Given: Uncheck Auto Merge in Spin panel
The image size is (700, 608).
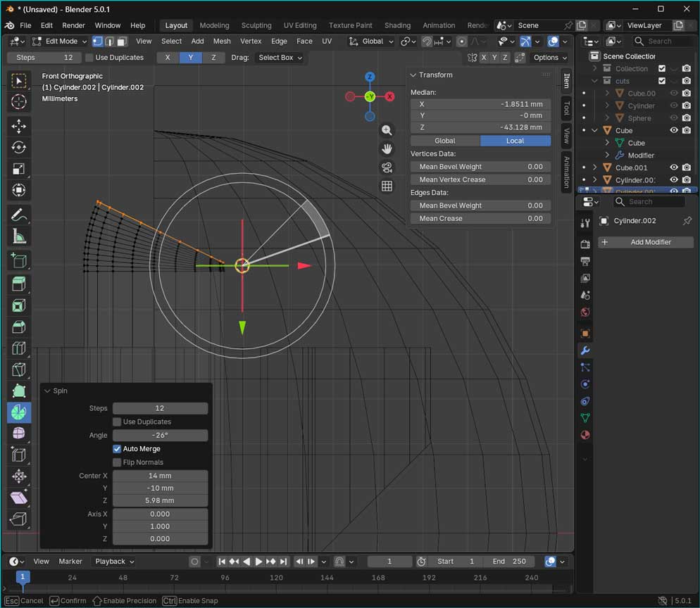Looking at the screenshot, I should 117,449.
